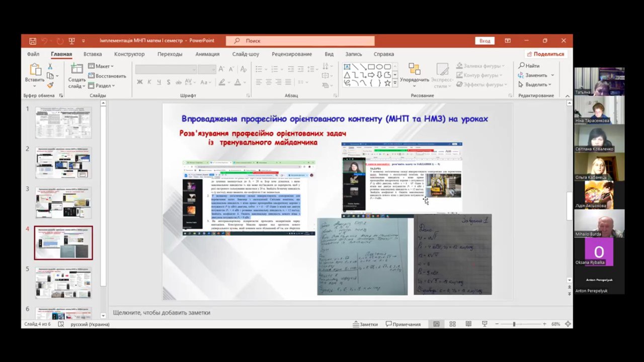Open the Макет layout dropdown
The width and height of the screenshot is (644, 362).
click(101, 66)
